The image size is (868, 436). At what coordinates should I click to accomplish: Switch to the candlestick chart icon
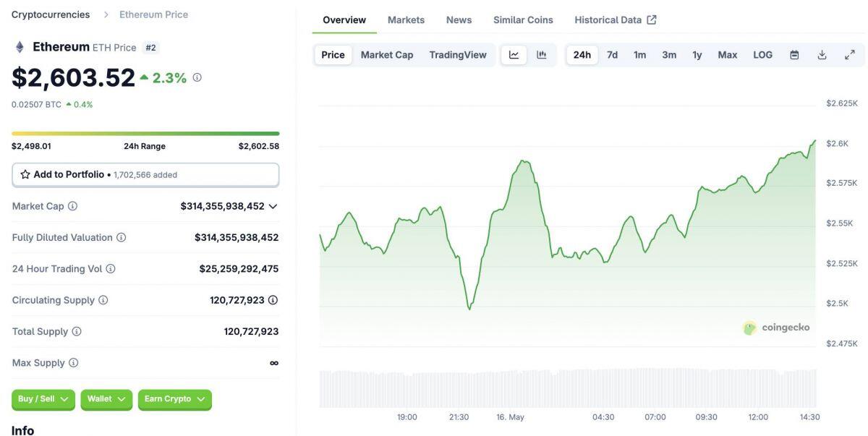(540, 54)
